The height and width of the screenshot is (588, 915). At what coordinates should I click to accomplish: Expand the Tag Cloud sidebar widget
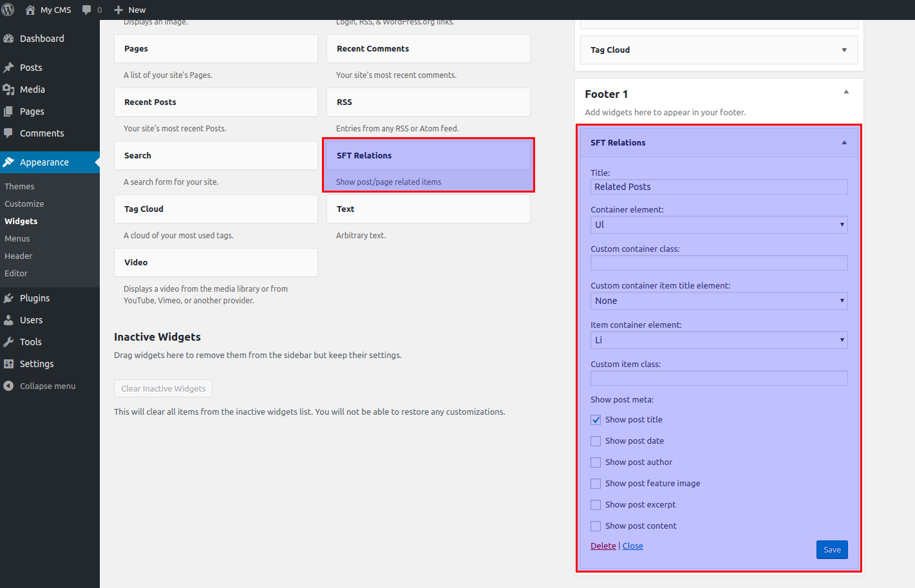coord(844,50)
